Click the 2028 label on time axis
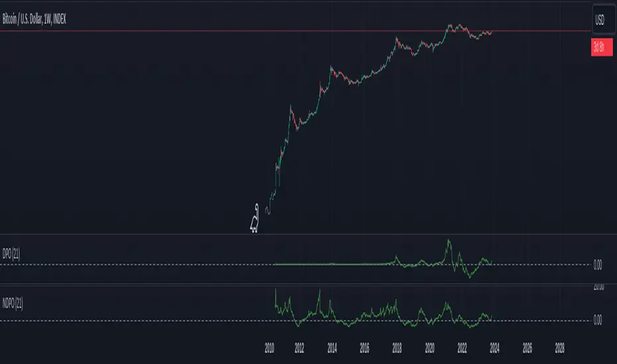Image resolution: width=617 pixels, height=364 pixels. point(559,348)
